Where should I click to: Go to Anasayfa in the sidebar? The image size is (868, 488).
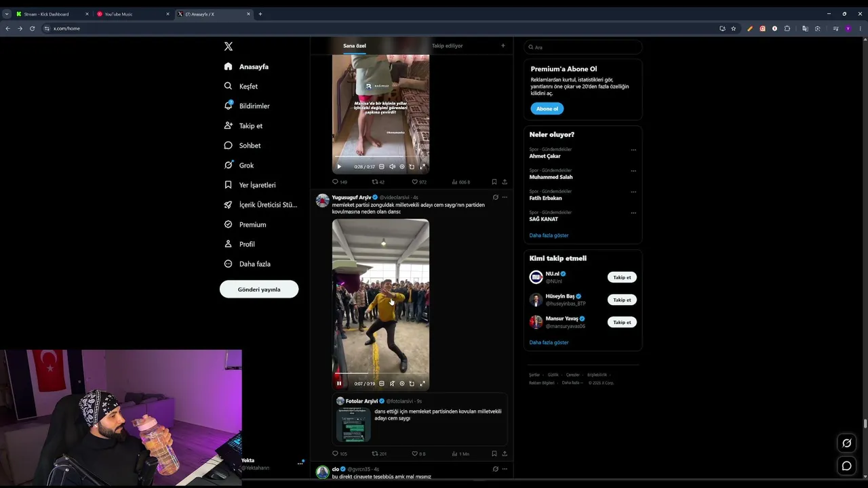(x=247, y=66)
